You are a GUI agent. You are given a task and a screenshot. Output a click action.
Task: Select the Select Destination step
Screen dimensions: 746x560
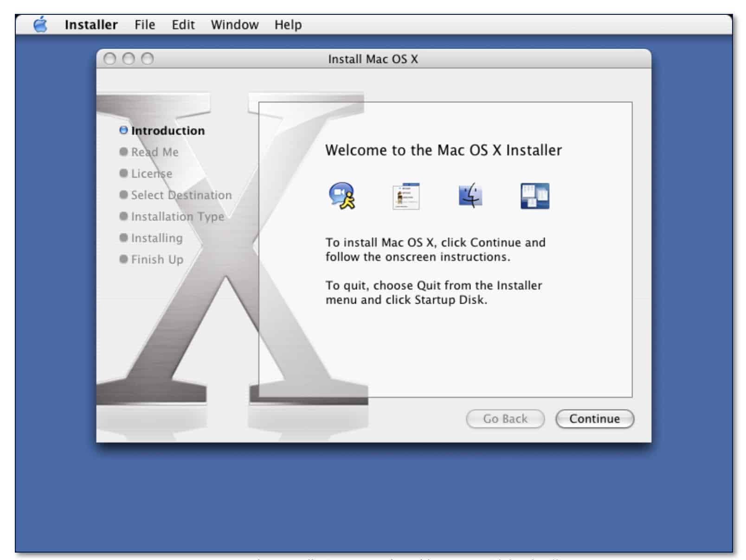pos(175,195)
